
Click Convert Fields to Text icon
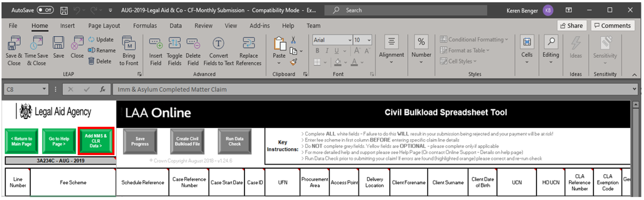(218, 44)
